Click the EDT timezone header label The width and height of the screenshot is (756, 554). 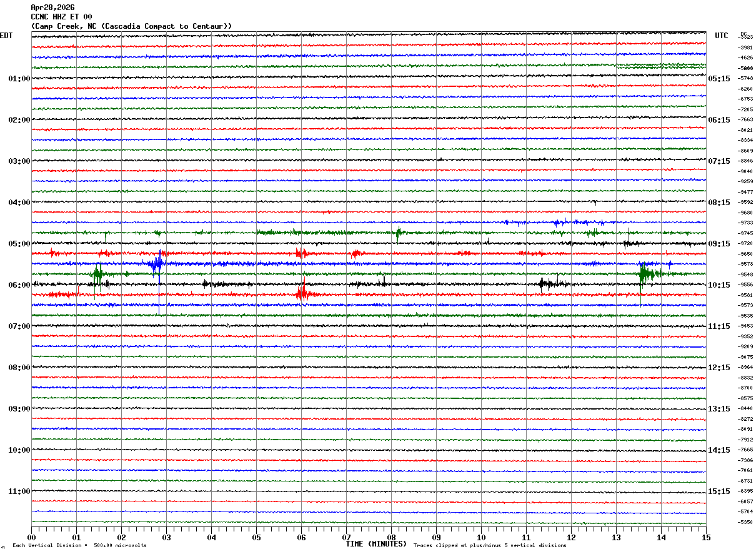tap(6, 36)
